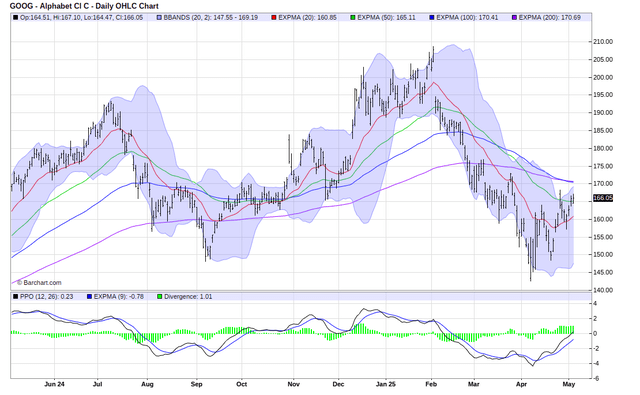Click the Dec date axis label
This screenshot has width=640, height=395.
[338, 384]
